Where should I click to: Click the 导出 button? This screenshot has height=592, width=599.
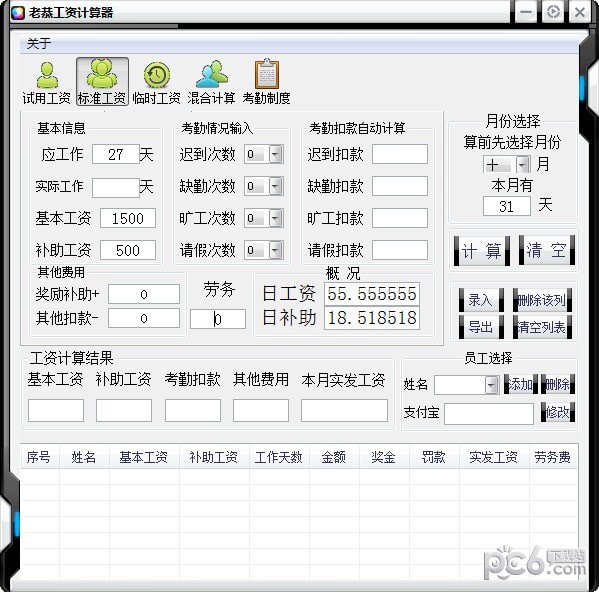pos(481,327)
